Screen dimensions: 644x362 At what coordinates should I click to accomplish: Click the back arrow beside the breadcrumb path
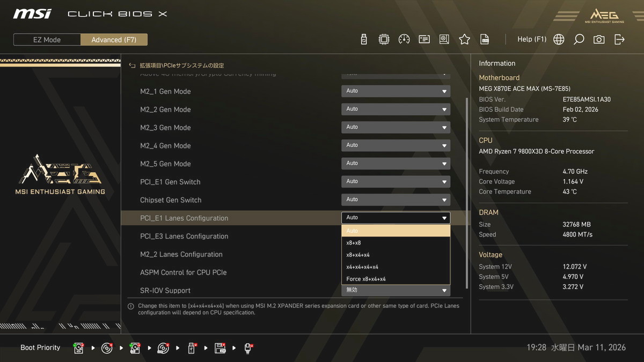click(132, 65)
